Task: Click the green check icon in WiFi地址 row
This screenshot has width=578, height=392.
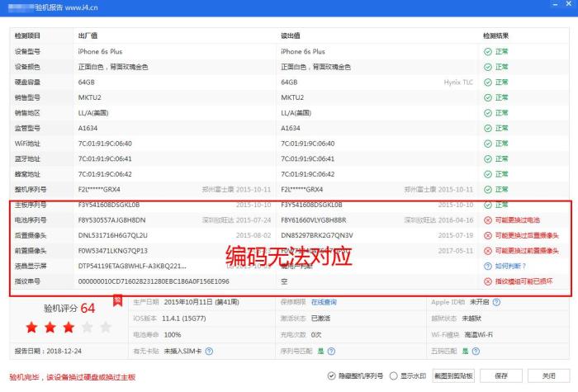Action: [x=488, y=144]
